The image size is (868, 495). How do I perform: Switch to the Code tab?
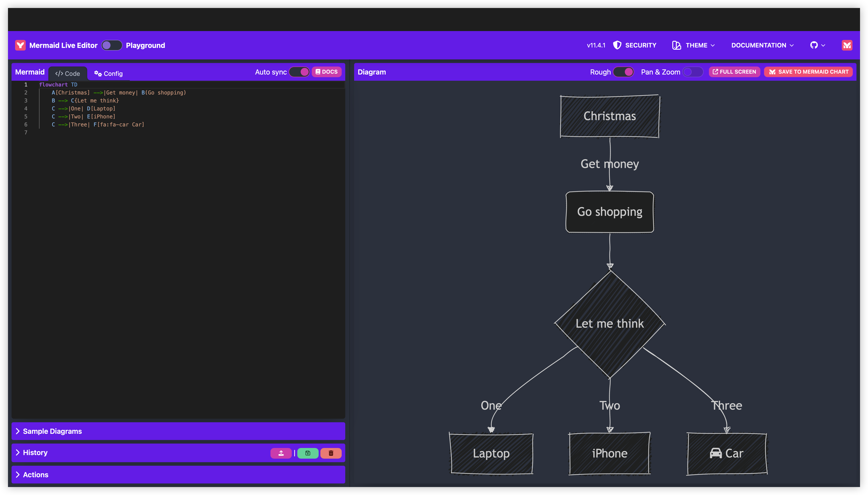point(68,73)
